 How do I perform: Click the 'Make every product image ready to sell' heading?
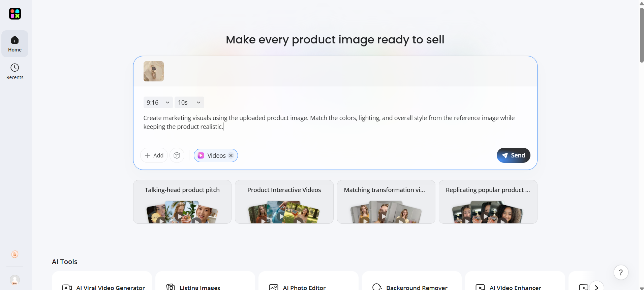pyautogui.click(x=335, y=40)
